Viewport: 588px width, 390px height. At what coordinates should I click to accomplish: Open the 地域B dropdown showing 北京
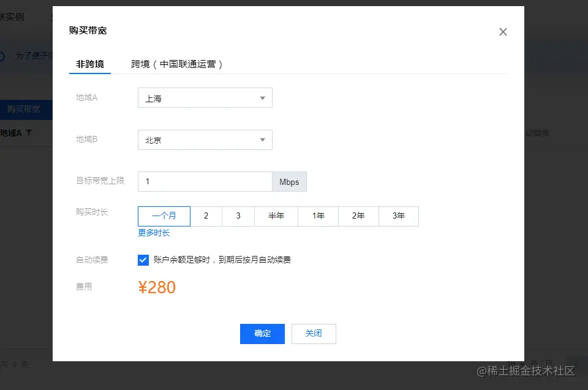[x=205, y=140]
